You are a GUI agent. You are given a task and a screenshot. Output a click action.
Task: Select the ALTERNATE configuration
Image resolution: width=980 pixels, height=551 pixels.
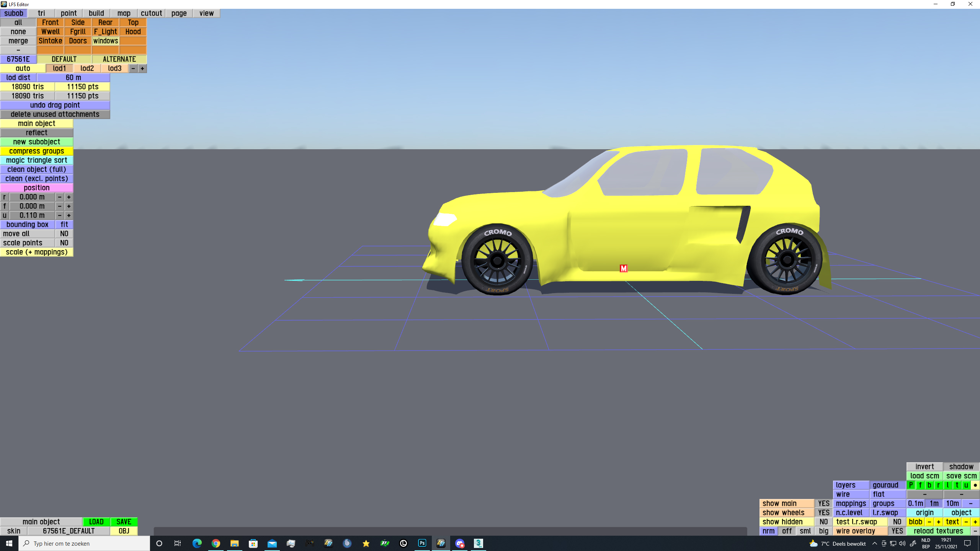point(119,59)
